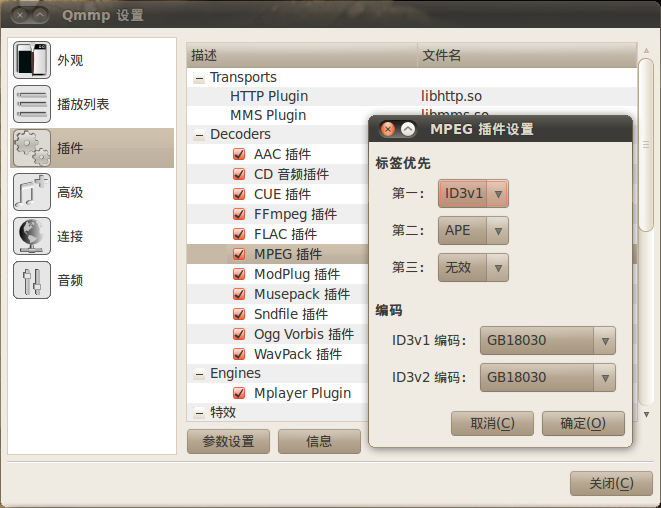Open the 第二 APE dropdown
The width and height of the screenshot is (661, 508).
coord(473,231)
